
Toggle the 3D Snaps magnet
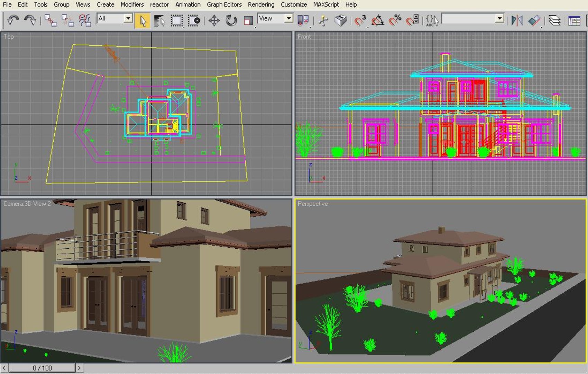point(360,20)
